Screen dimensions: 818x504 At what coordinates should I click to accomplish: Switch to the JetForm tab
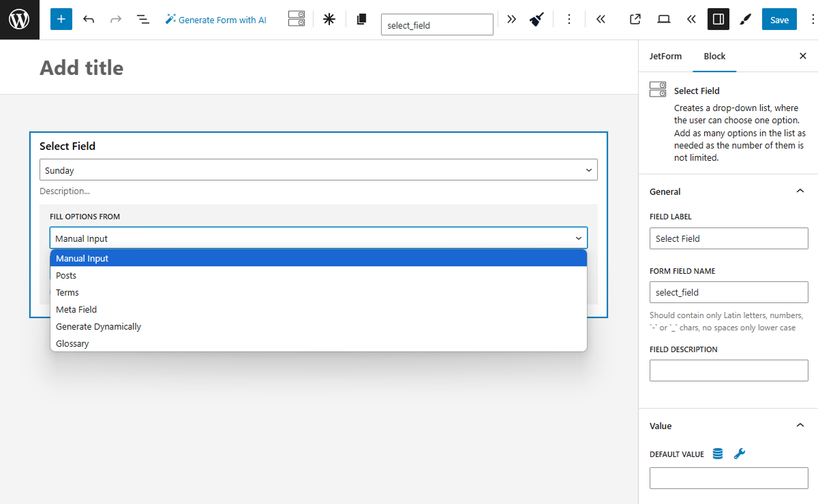pyautogui.click(x=666, y=56)
